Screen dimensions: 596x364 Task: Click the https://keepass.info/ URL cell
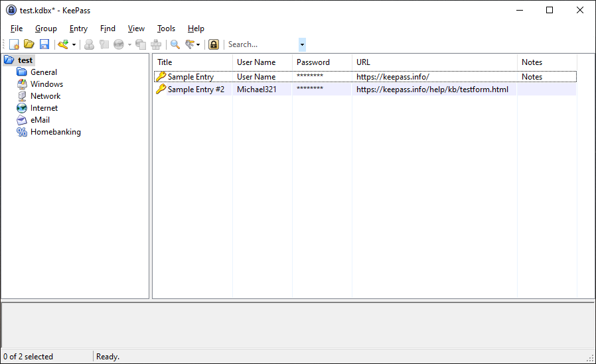(393, 77)
